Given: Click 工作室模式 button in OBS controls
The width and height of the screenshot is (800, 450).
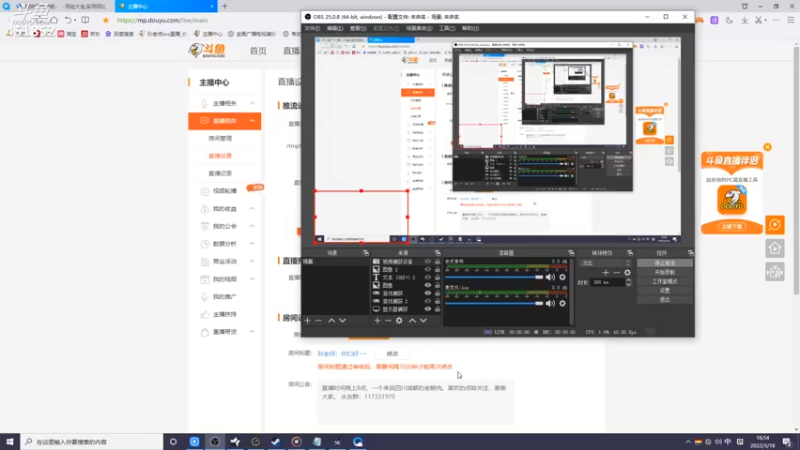Looking at the screenshot, I should pos(665,282).
